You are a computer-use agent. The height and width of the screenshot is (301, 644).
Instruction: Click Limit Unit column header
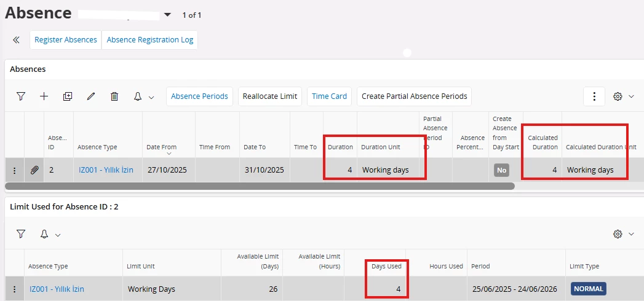[141, 266]
